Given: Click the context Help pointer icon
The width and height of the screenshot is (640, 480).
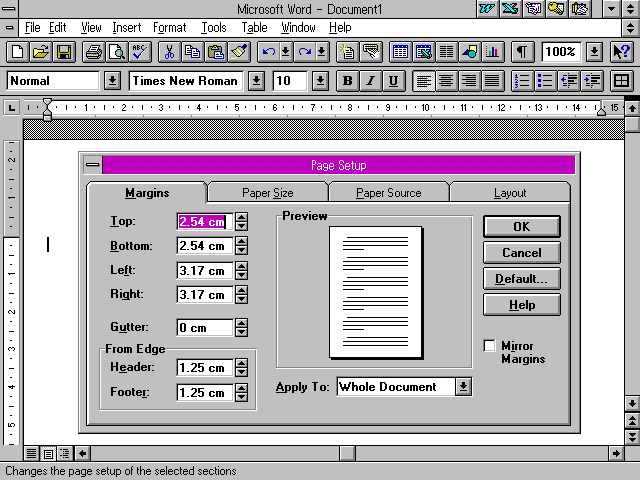Looking at the screenshot, I should 621,52.
